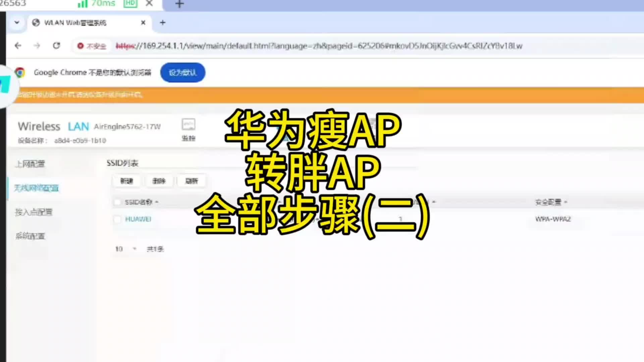Open a new browser tab with the plus icon
Screen dimensions: 644x362
point(163,22)
